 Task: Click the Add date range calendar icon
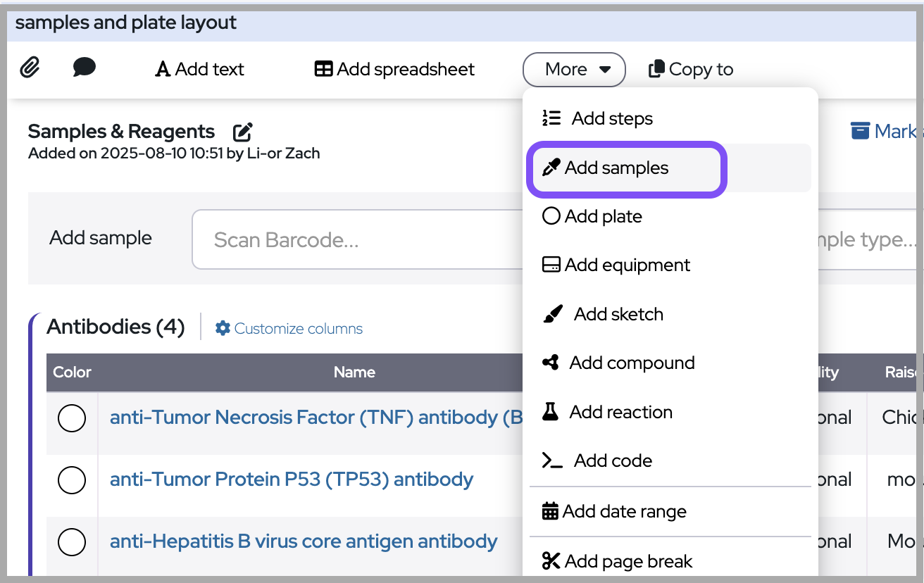pos(550,511)
